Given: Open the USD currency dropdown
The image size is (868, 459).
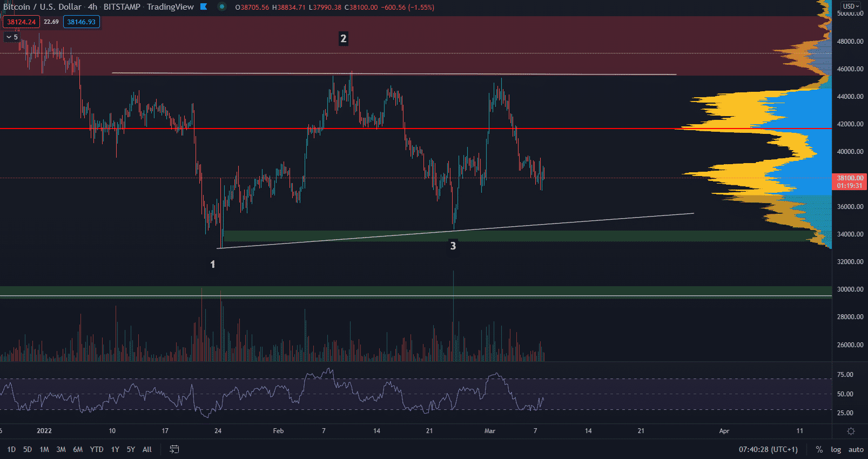Looking at the screenshot, I should click(x=851, y=6).
